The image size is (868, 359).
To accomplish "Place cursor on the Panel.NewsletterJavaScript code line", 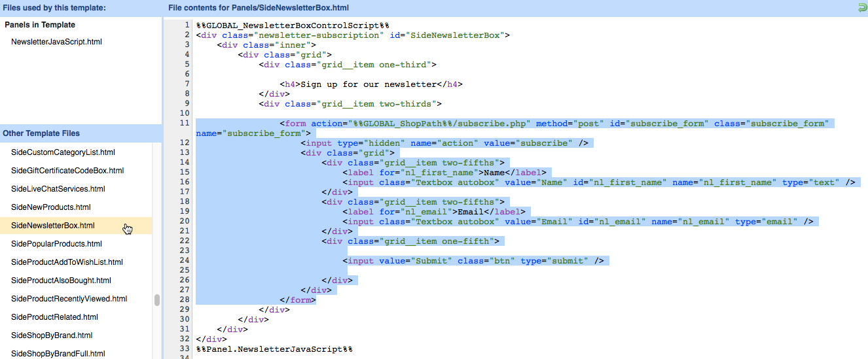I will 274,349.
